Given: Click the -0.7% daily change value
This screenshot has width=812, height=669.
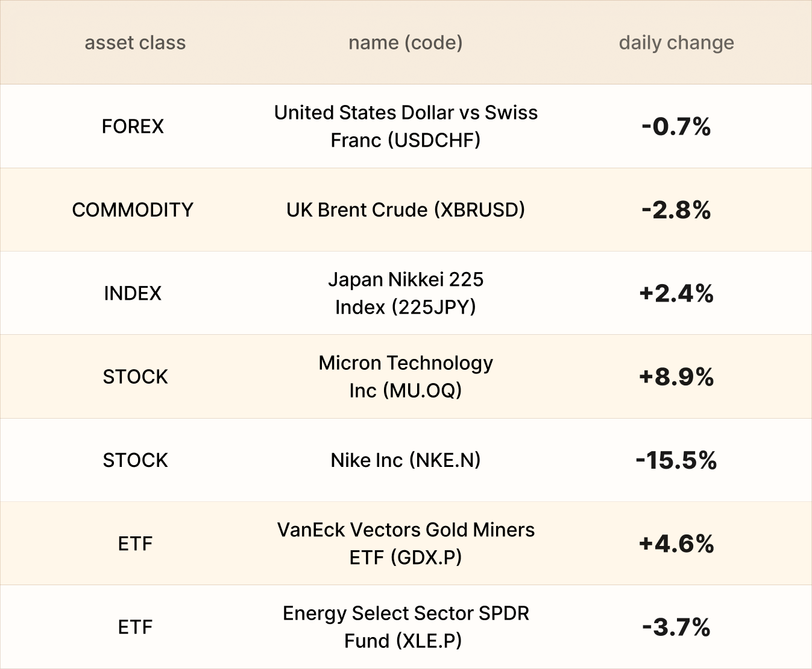Looking at the screenshot, I should pos(676,127).
